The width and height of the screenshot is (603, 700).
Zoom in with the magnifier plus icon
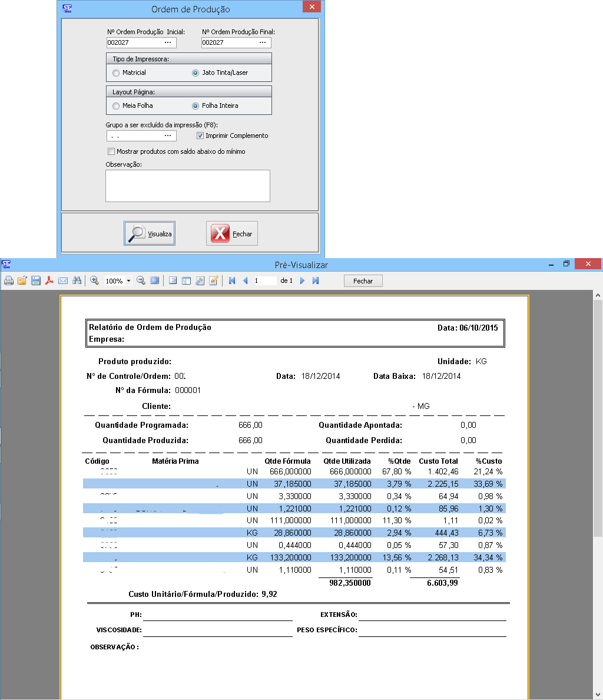[x=94, y=281]
